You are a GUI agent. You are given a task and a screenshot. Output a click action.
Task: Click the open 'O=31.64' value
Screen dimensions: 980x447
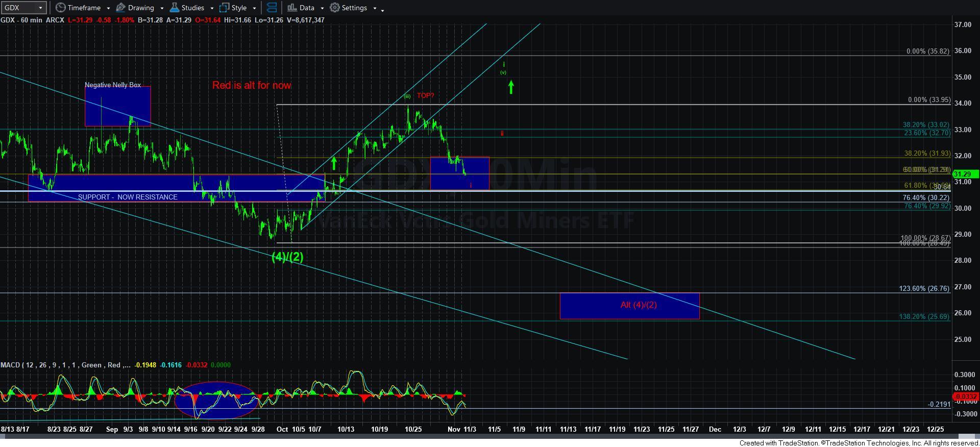click(207, 20)
